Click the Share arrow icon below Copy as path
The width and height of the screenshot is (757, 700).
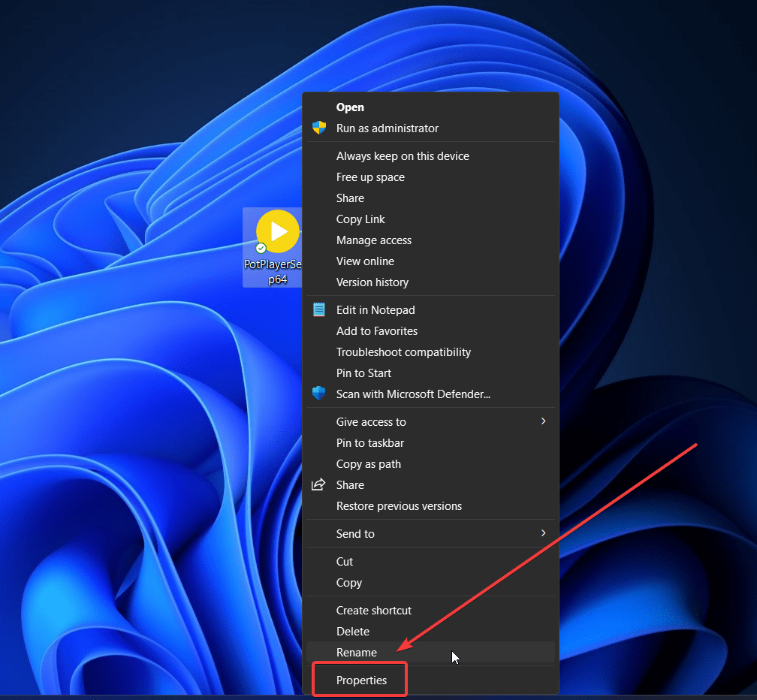coord(319,485)
